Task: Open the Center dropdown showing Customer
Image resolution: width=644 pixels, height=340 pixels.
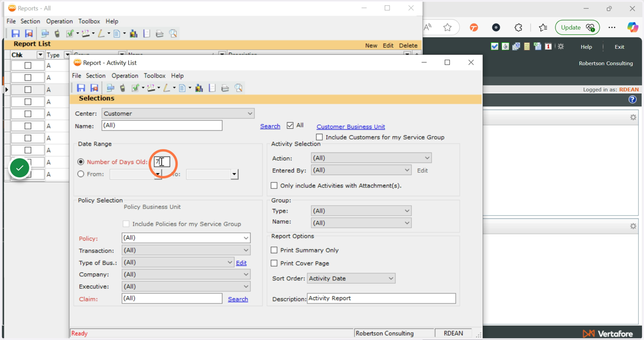Action: click(x=178, y=114)
